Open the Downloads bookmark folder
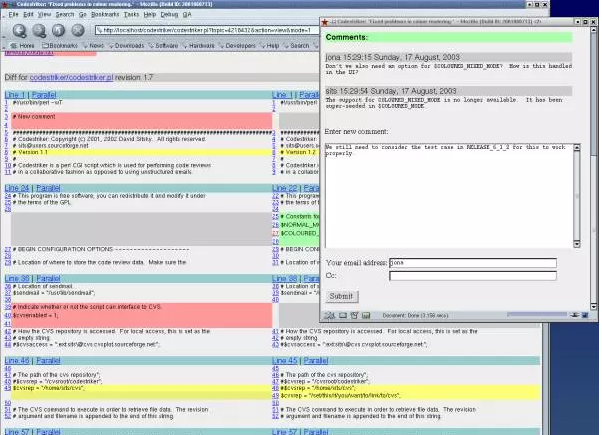 pyautogui.click(x=127, y=46)
